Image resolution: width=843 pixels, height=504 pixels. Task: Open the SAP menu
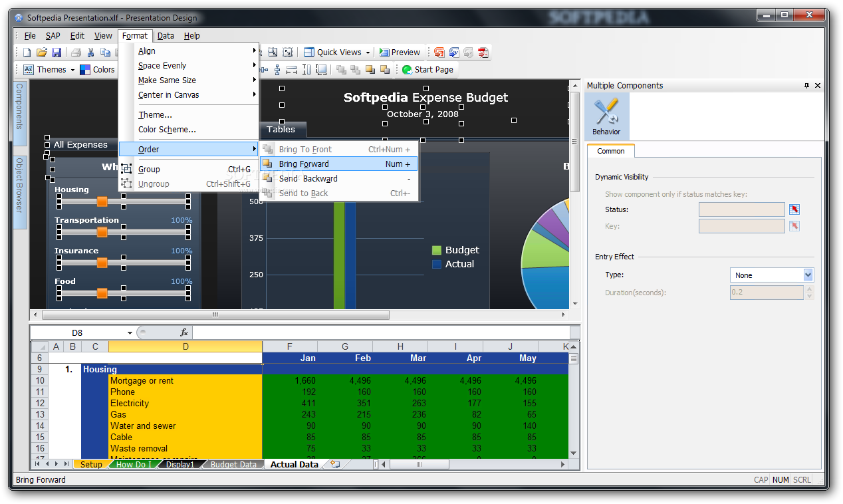click(53, 36)
